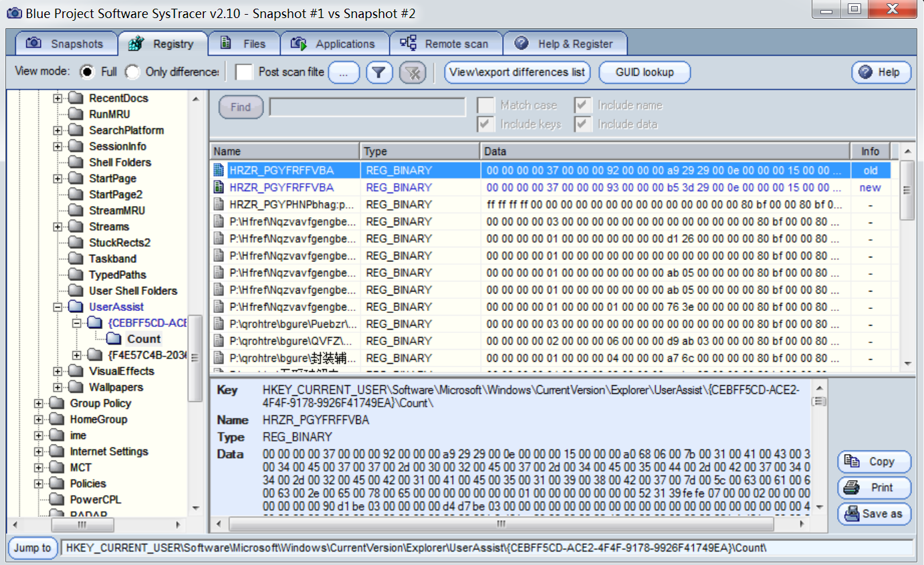Click the Remote scan network icon
924x565 pixels.
(x=408, y=43)
